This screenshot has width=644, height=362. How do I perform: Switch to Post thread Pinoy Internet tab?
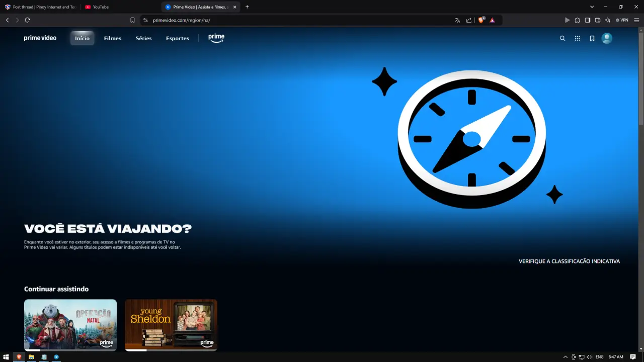click(x=40, y=7)
